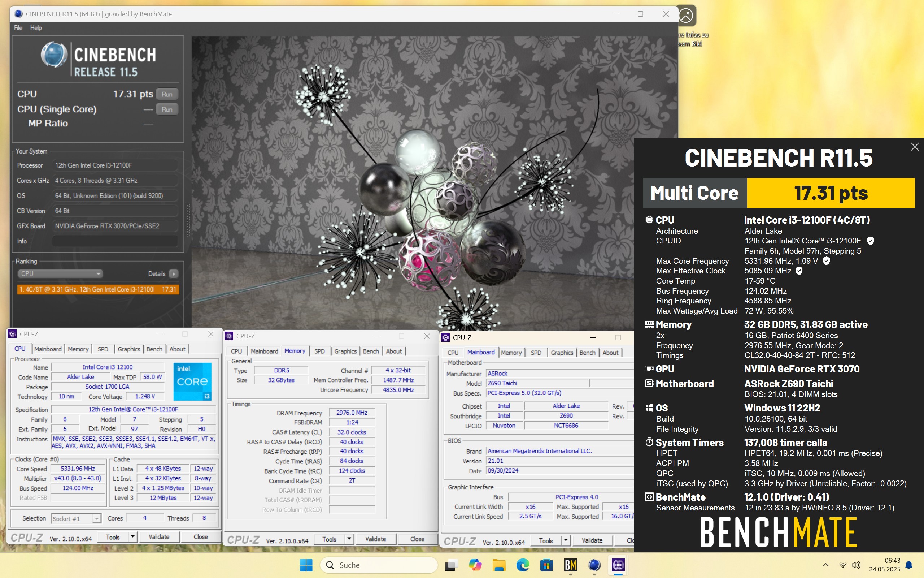924x578 pixels.
Task: Click the Mainboard CPU-Z window title icon
Action: click(x=445, y=337)
